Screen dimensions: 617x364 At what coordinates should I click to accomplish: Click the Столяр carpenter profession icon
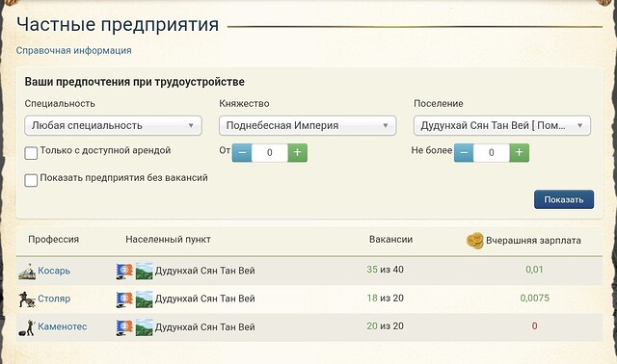(x=27, y=299)
